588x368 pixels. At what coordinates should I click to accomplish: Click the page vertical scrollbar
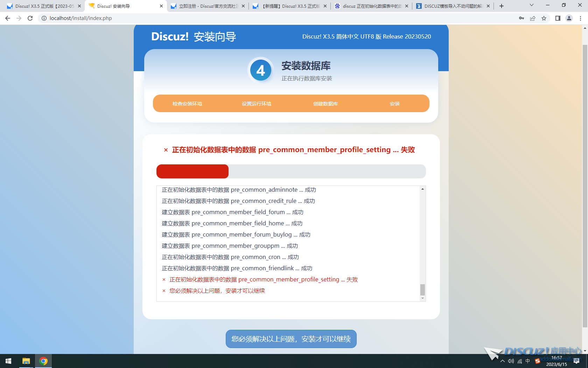tap(585, 186)
